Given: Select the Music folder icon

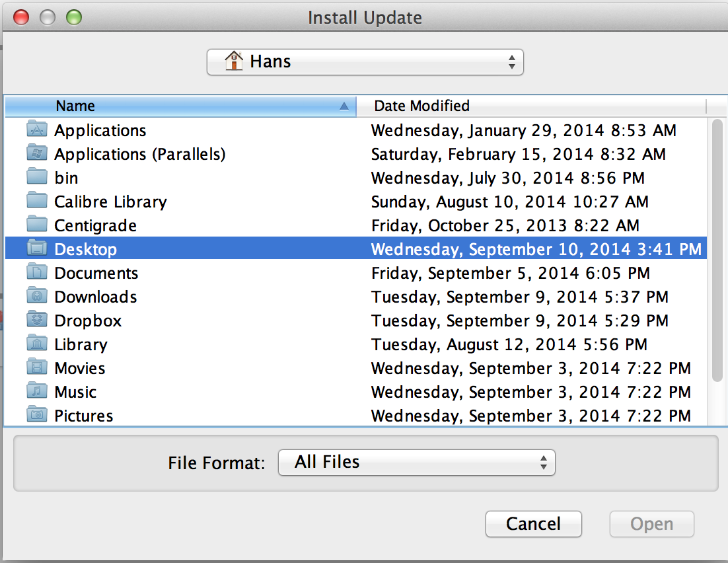Looking at the screenshot, I should coord(37,392).
